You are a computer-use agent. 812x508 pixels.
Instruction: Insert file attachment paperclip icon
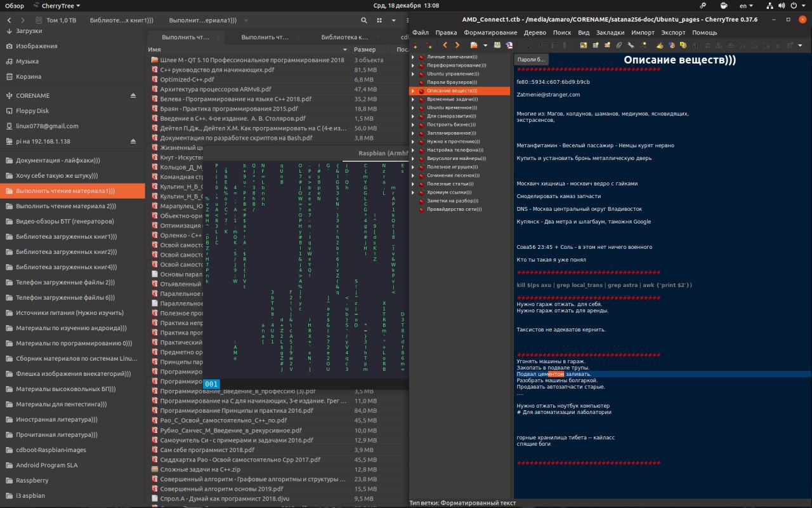[619, 45]
